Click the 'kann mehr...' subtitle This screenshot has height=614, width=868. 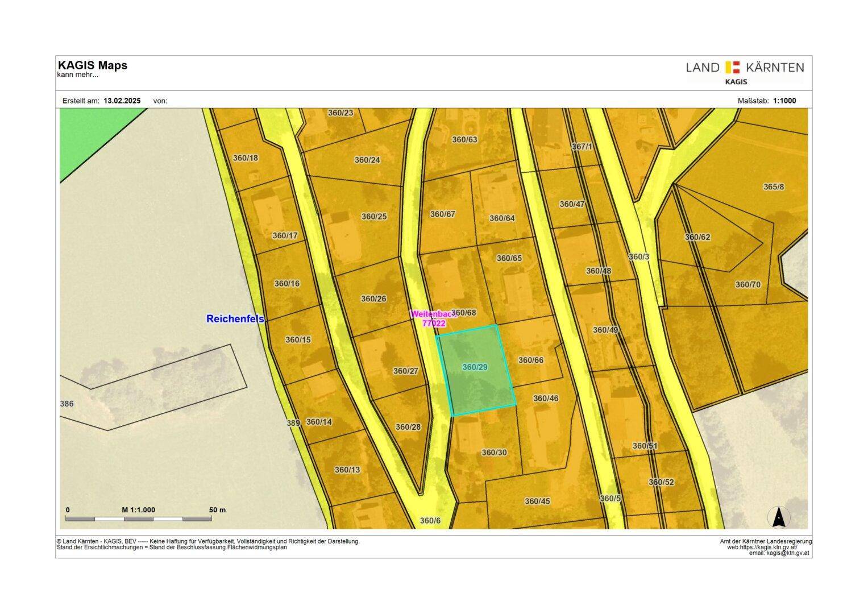[78, 74]
